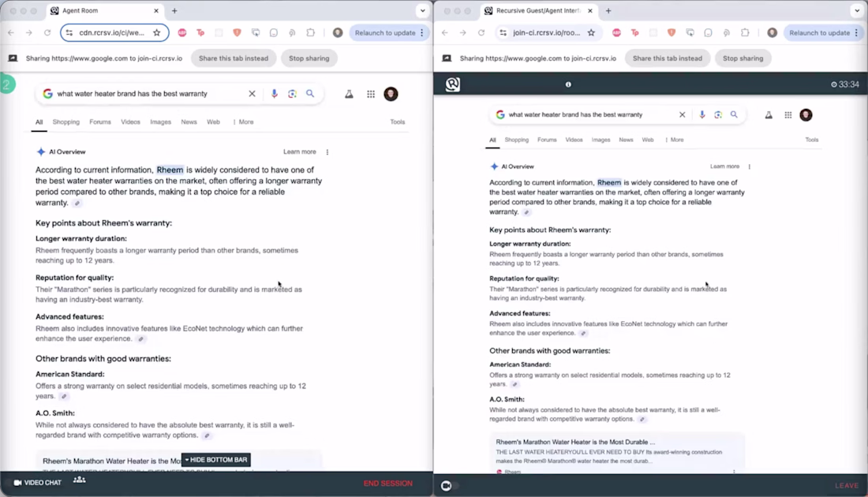
Task: Open AI Overview options menu in left window
Action: [x=327, y=151]
